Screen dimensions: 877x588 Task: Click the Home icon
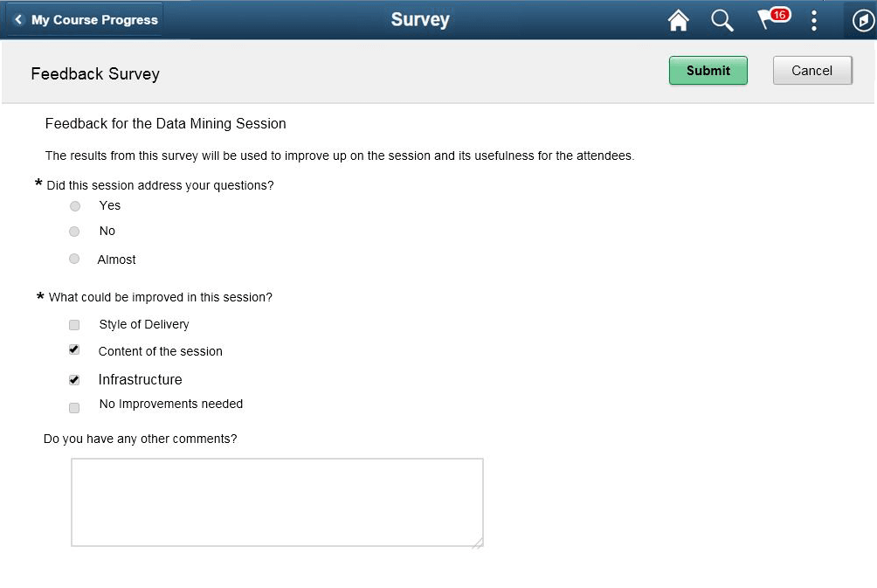[x=678, y=19]
